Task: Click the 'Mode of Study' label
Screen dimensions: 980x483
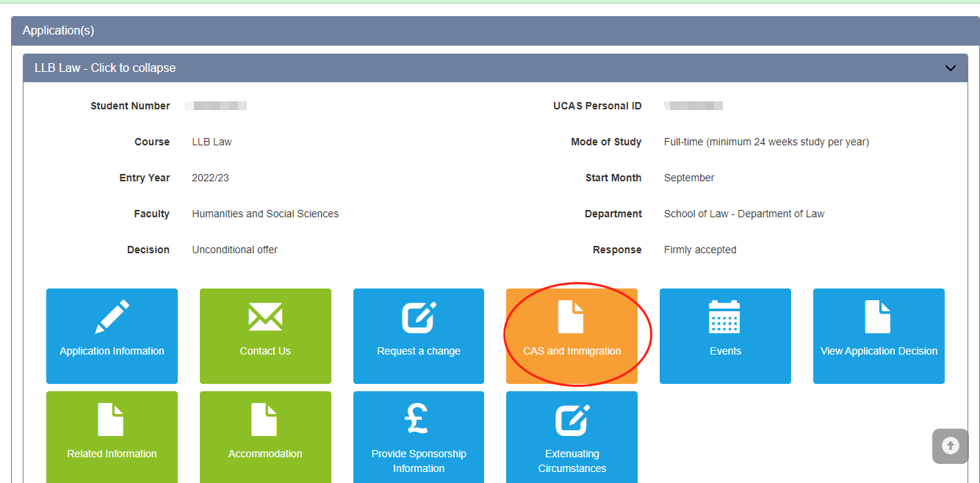Action: point(606,142)
